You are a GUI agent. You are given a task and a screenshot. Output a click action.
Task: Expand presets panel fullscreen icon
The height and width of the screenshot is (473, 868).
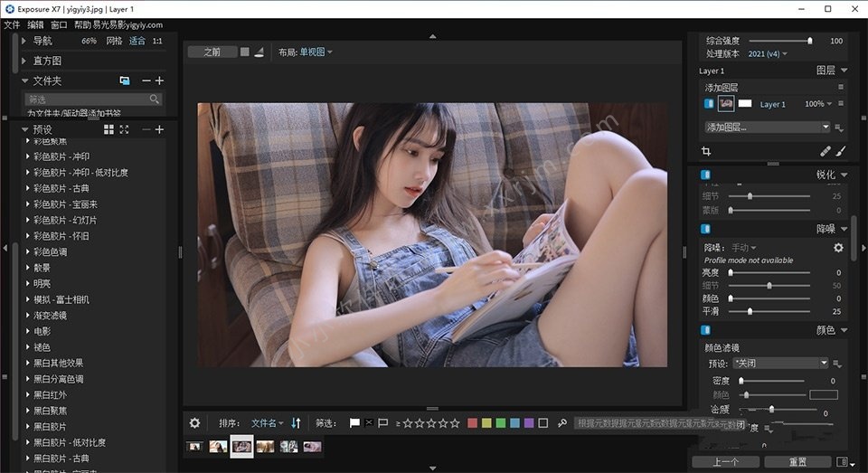pyautogui.click(x=124, y=129)
